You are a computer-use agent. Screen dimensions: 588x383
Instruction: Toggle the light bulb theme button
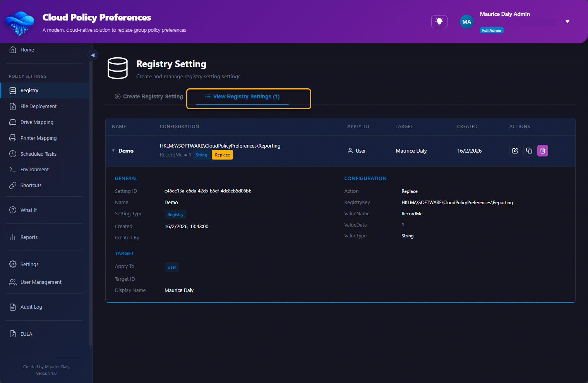coord(439,22)
